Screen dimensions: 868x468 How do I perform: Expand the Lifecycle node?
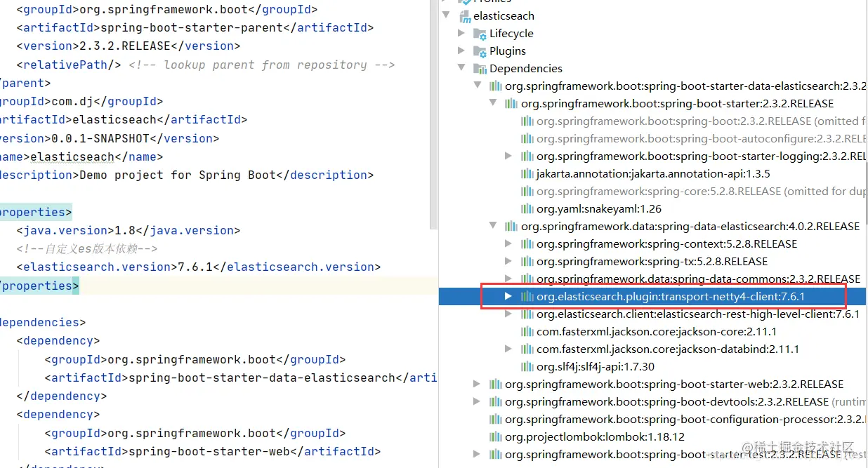coord(461,33)
